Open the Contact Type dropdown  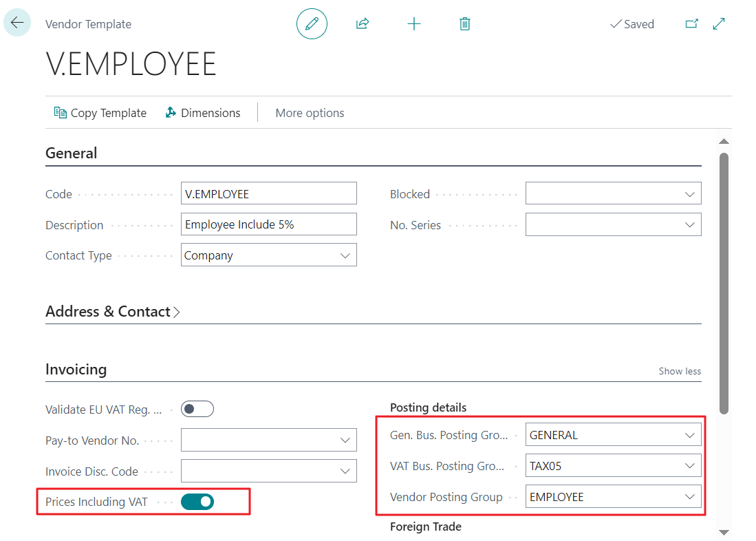coord(345,255)
